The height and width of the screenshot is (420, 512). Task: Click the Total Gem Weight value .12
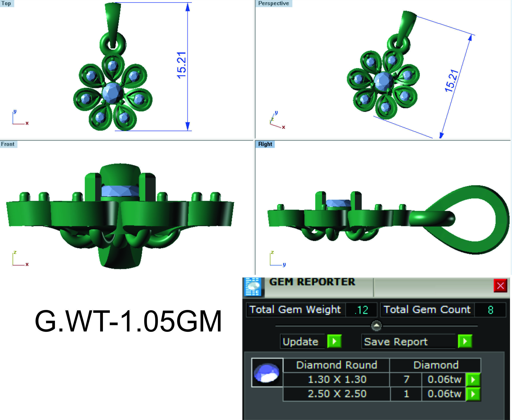(x=361, y=310)
